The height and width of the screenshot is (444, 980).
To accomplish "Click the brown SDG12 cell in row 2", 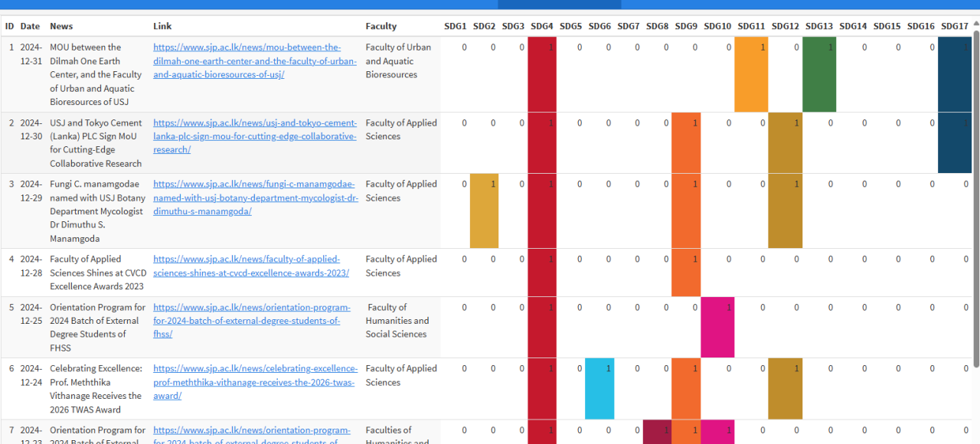I will pos(785,142).
